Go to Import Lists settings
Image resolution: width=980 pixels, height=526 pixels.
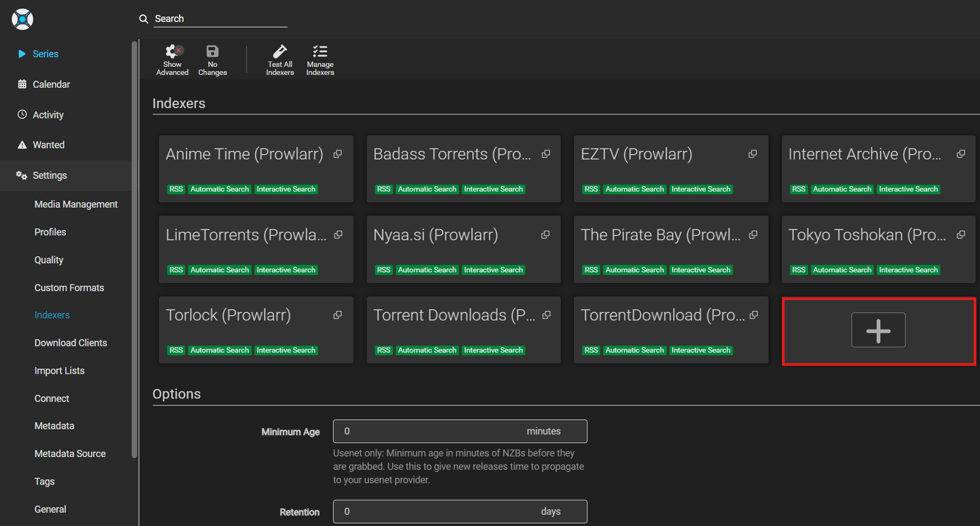59,371
